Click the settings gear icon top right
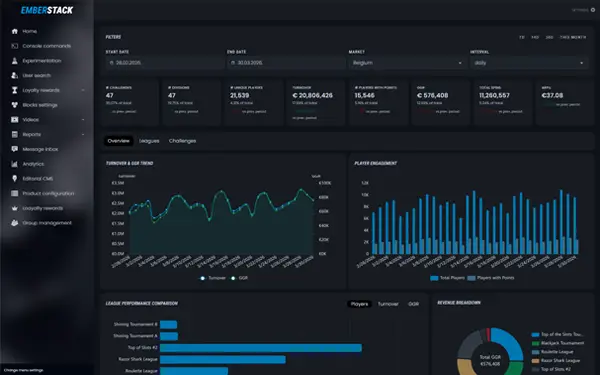 [593, 10]
